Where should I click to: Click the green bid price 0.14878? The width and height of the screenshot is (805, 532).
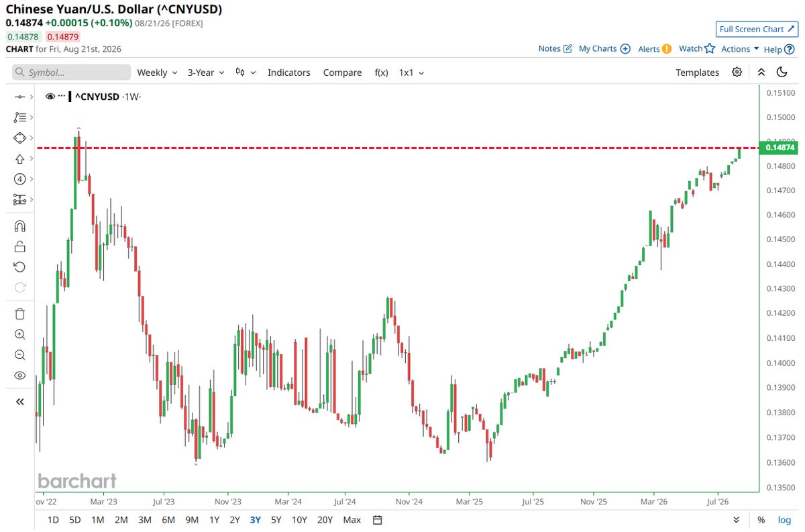[x=23, y=36]
